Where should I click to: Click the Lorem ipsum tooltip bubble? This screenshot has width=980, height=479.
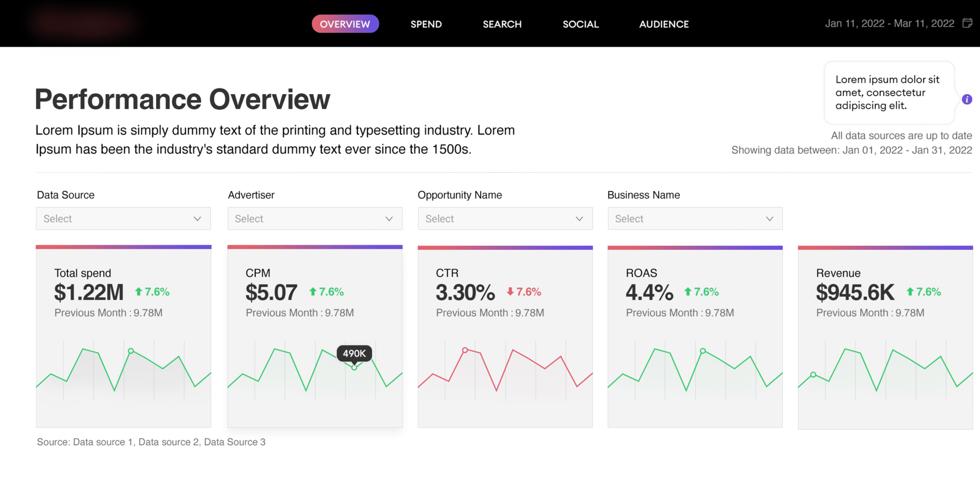(889, 93)
